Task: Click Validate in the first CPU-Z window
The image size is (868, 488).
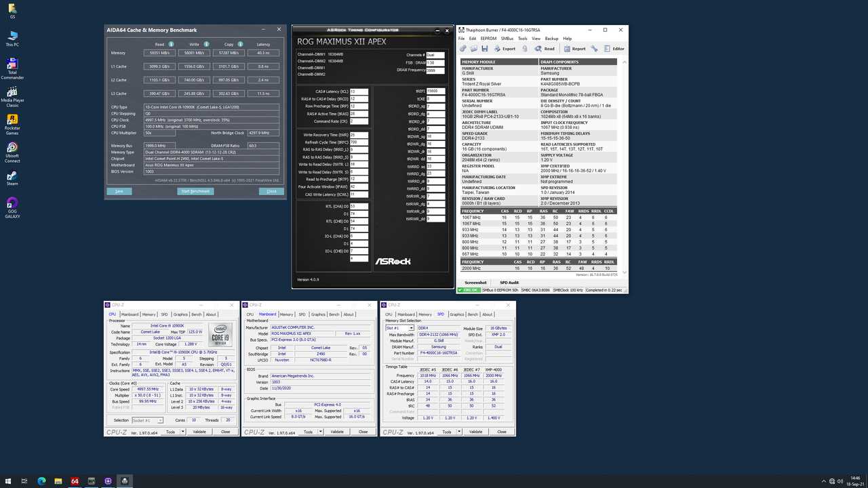Action: [x=199, y=432]
